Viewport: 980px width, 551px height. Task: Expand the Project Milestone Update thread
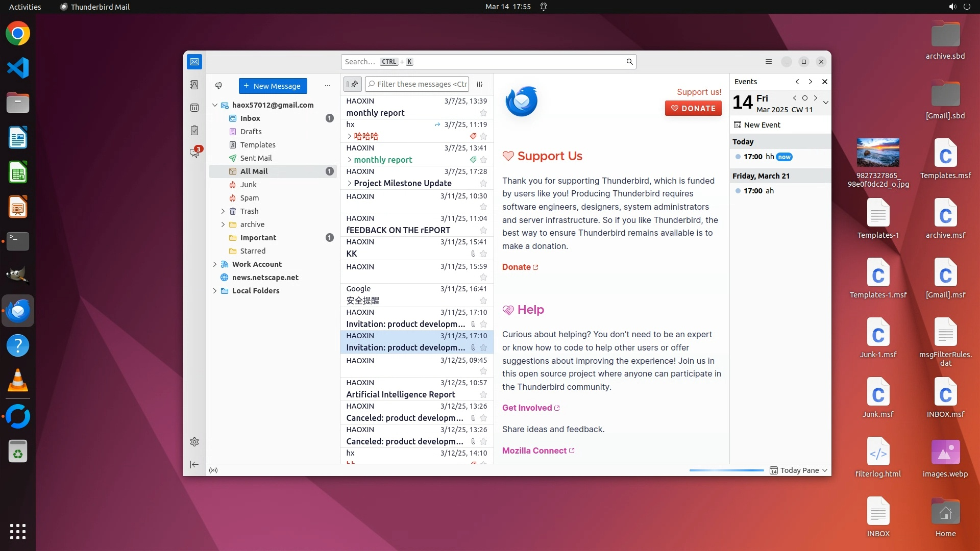[350, 183]
